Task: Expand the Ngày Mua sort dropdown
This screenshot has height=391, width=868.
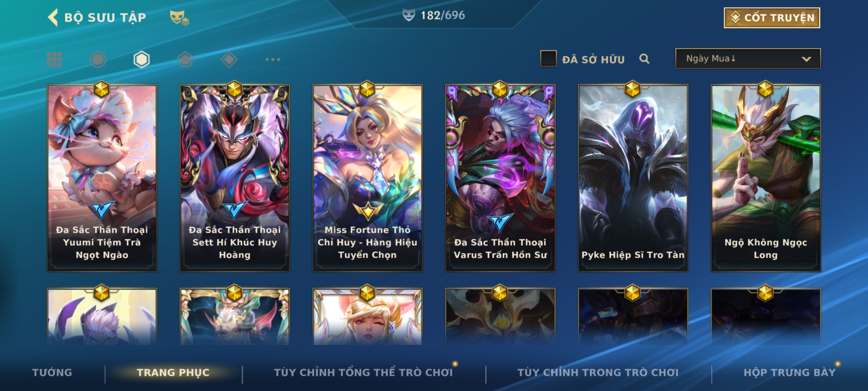Action: tap(748, 59)
